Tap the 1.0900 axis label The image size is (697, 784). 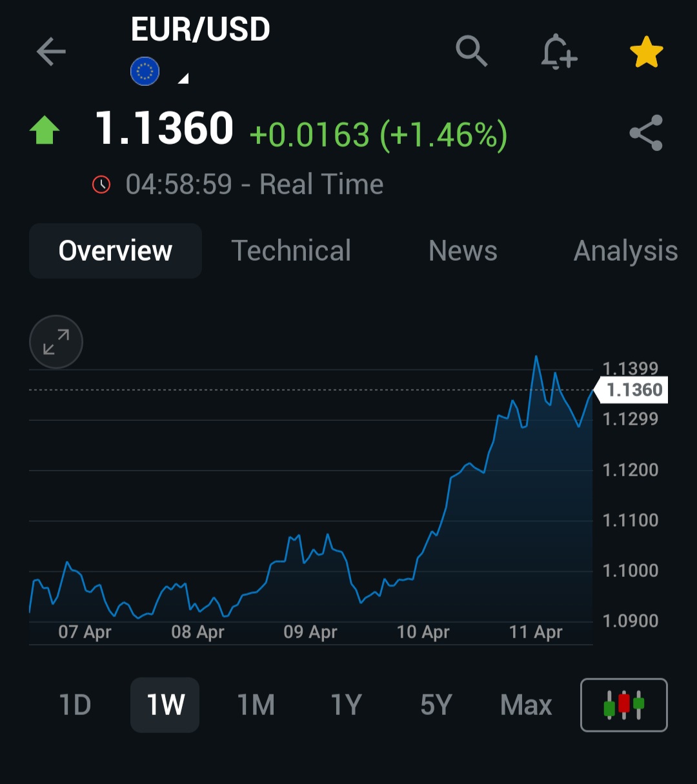(x=630, y=621)
